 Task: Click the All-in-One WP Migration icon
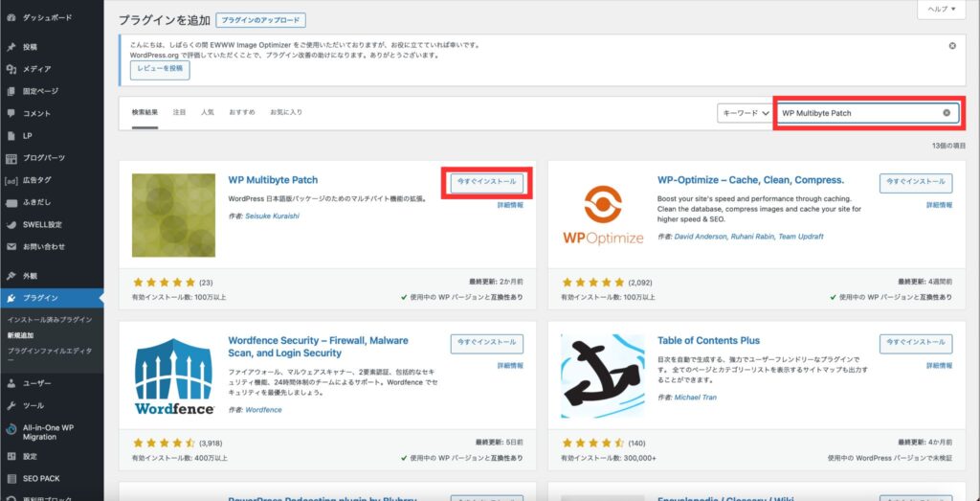coord(11,428)
